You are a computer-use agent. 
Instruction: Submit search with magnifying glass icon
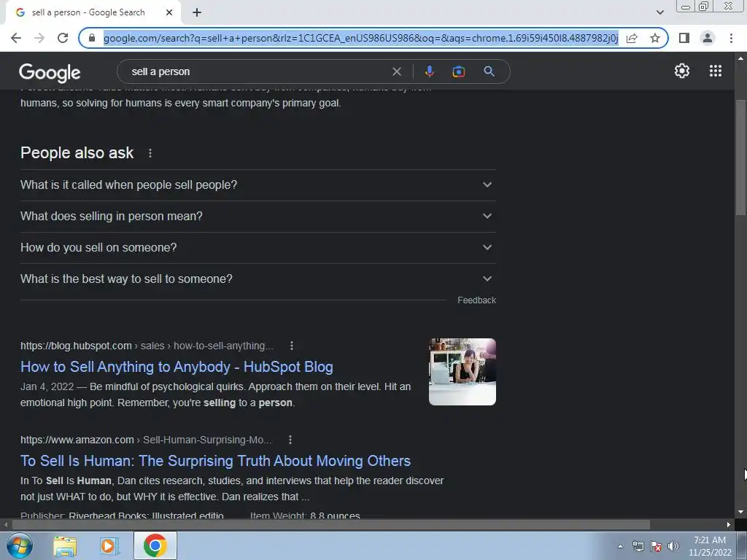489,71
